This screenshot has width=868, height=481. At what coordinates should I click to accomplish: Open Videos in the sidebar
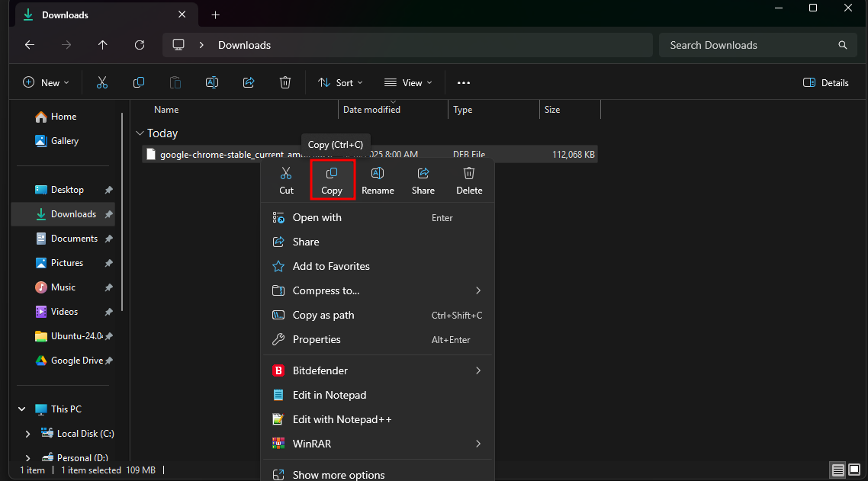63,311
